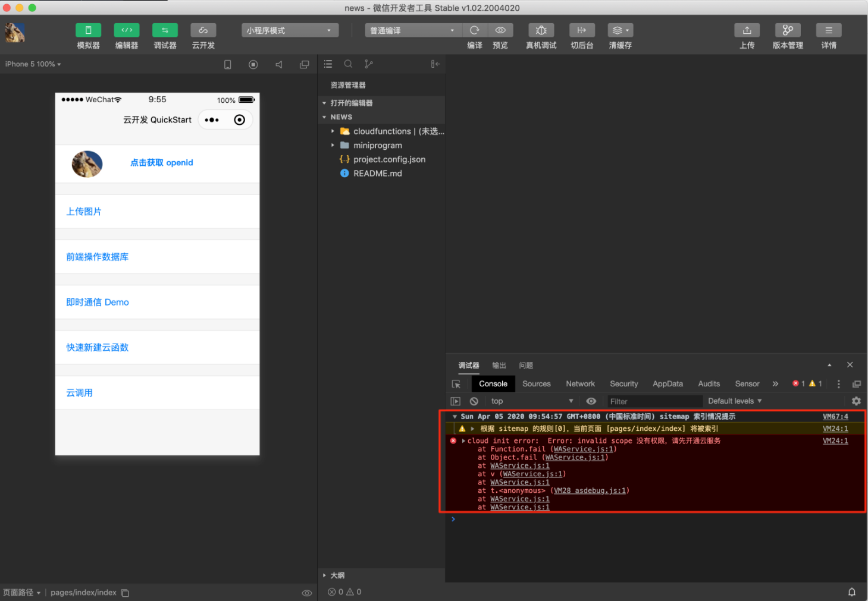This screenshot has width=868, height=601.
Task: Collapse the 打开的编辑器 section
Action: (x=381, y=103)
